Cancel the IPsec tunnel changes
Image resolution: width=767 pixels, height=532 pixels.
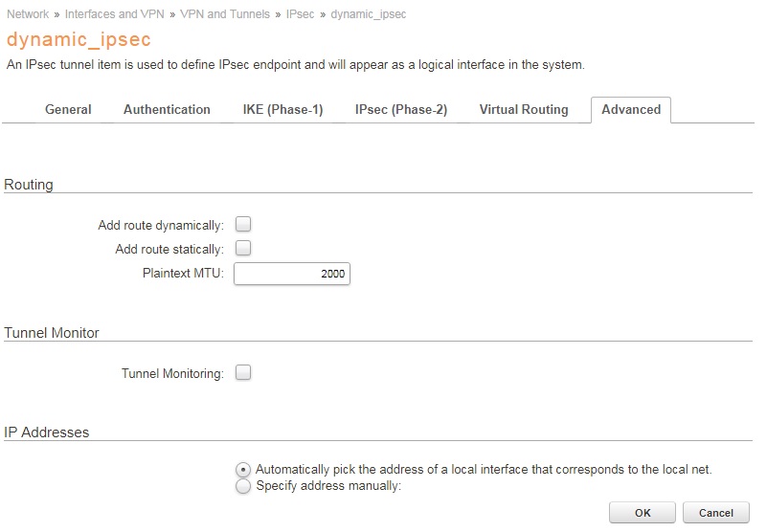(x=716, y=513)
